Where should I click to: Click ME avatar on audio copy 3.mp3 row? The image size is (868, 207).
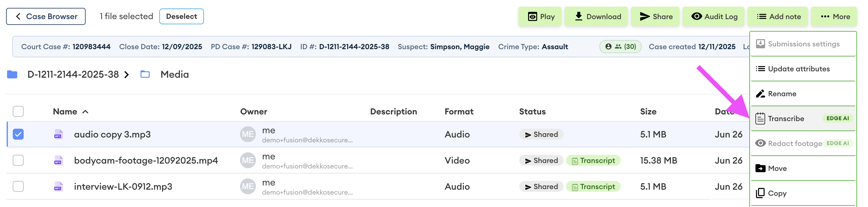click(248, 134)
